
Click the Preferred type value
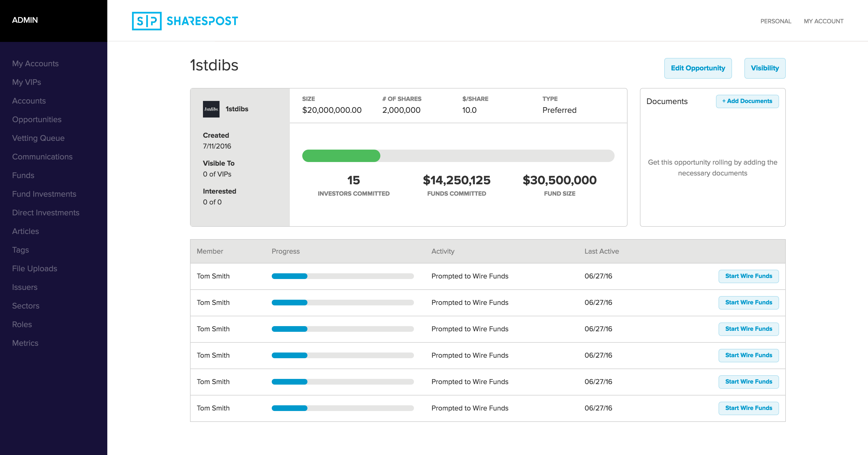559,110
